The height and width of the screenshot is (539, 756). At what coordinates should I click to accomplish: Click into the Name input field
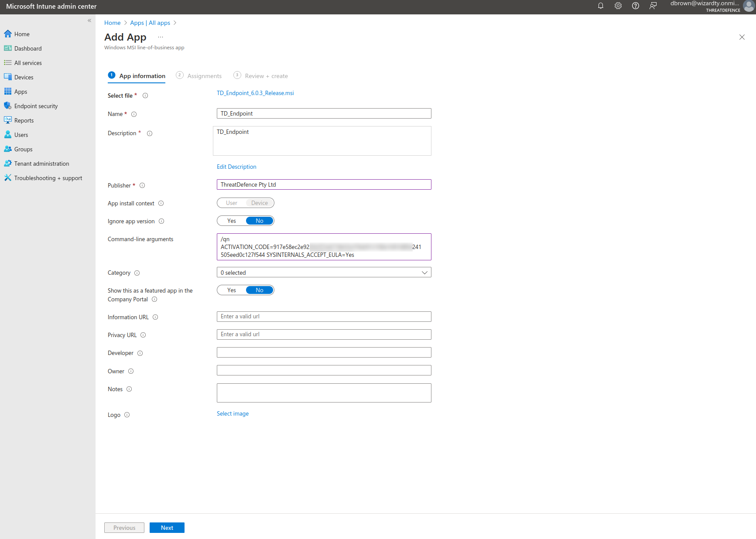pos(324,114)
